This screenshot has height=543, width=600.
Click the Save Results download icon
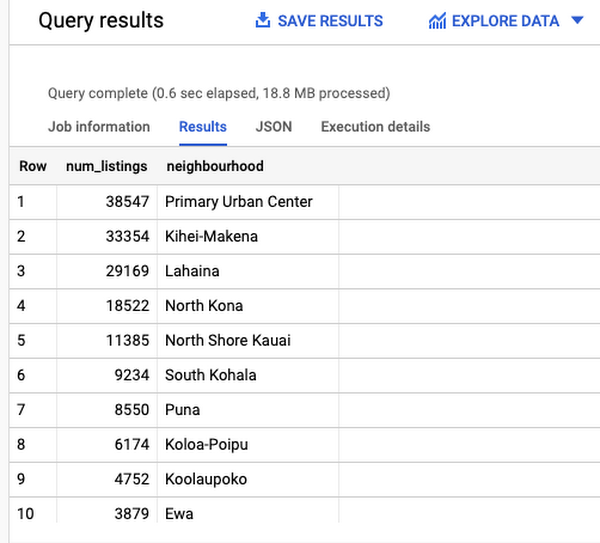point(262,20)
